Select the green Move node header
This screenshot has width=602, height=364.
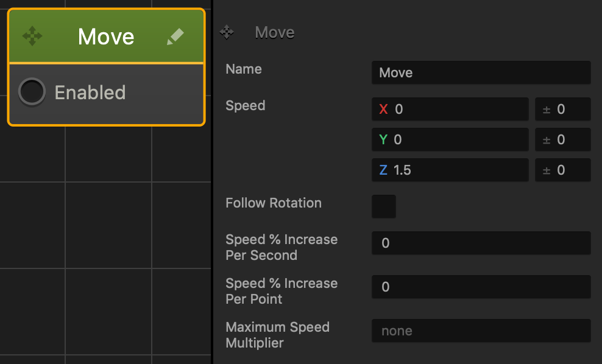[x=107, y=37]
